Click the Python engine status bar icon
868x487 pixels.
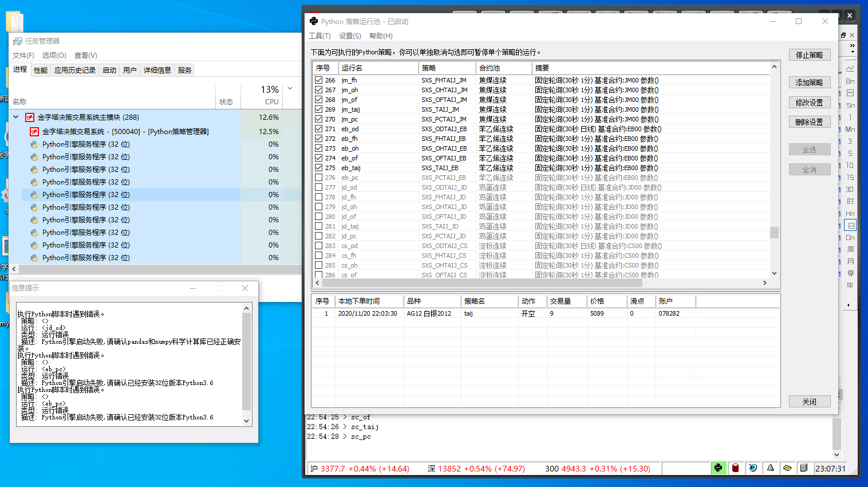(718, 468)
